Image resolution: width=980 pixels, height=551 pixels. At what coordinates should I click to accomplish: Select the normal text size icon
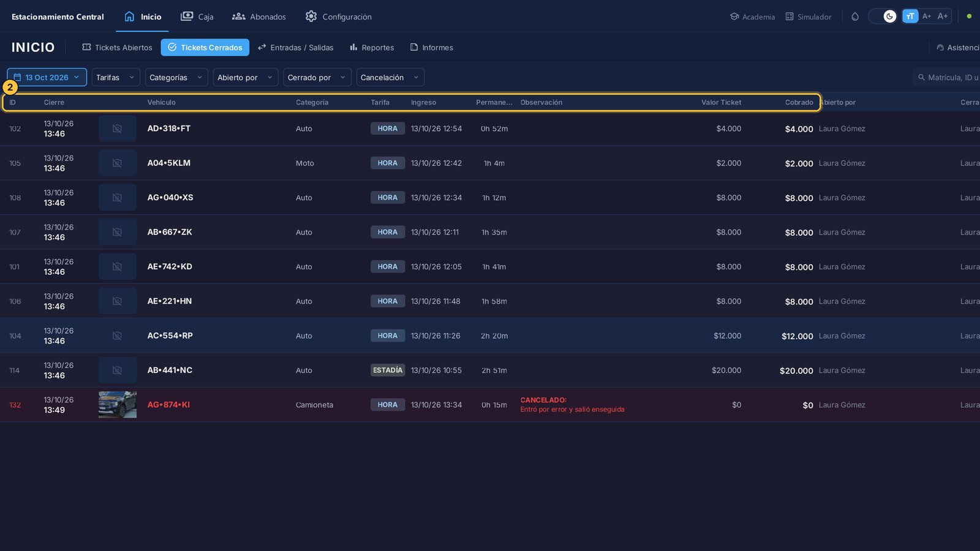point(910,17)
